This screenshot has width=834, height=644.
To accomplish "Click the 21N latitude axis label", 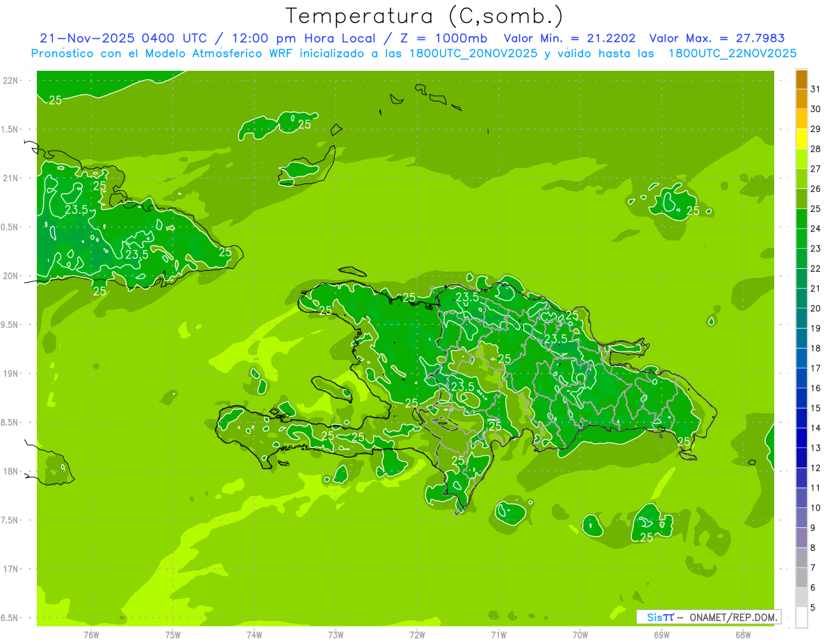I will coord(10,178).
